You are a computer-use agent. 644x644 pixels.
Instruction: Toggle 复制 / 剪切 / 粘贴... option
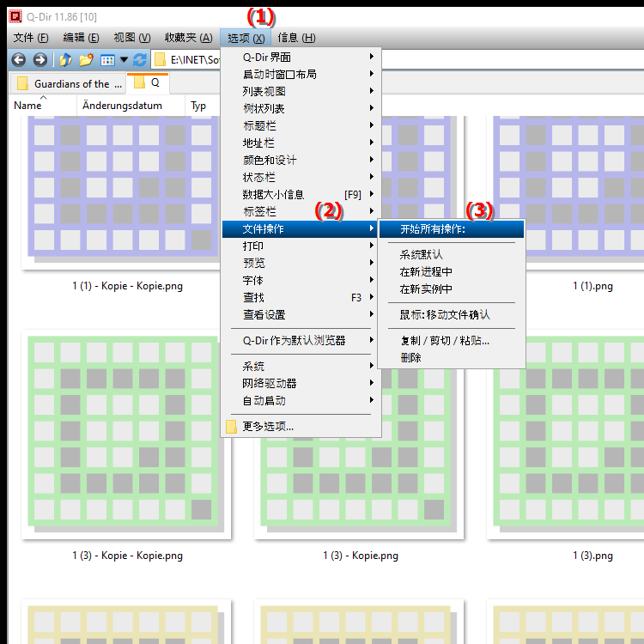click(452, 341)
